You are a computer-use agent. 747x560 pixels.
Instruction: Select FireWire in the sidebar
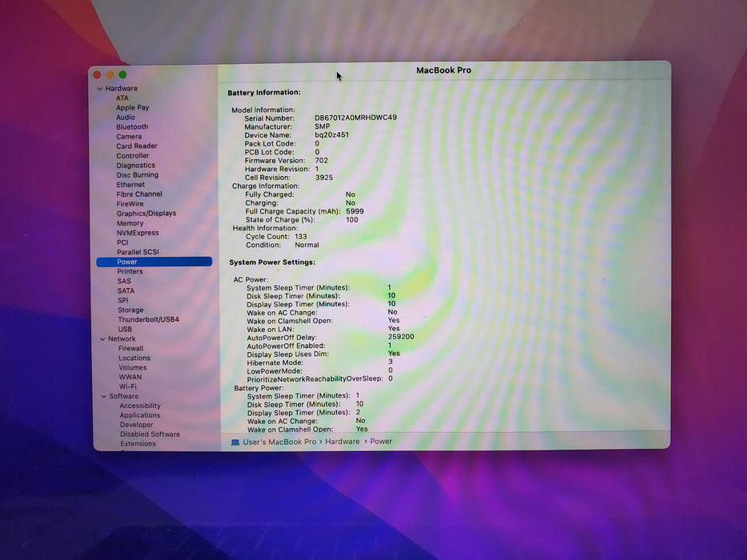point(130,204)
